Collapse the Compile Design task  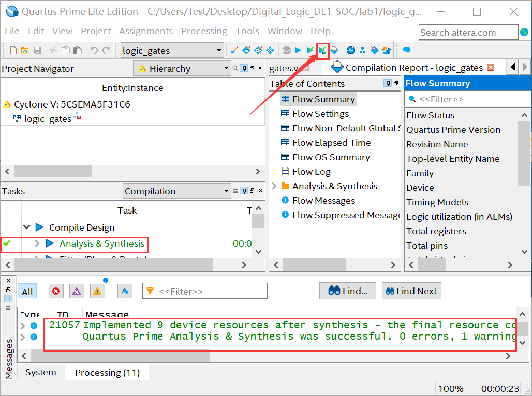27,227
